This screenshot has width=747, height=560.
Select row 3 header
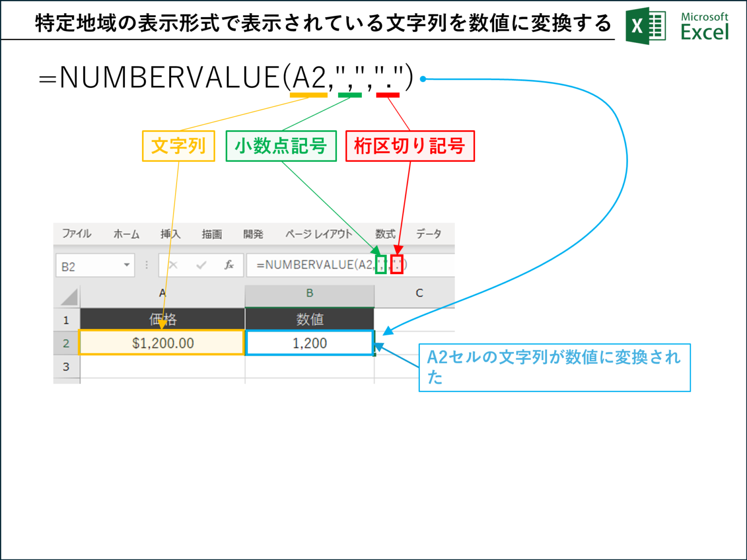click(x=66, y=367)
